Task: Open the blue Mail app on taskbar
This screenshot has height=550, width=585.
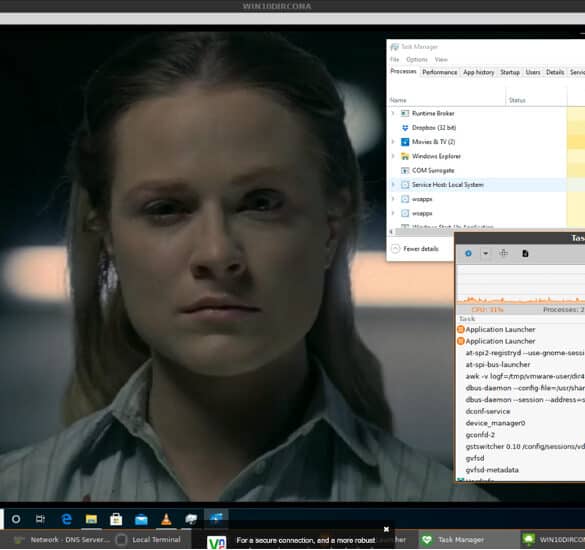Action: click(x=141, y=519)
